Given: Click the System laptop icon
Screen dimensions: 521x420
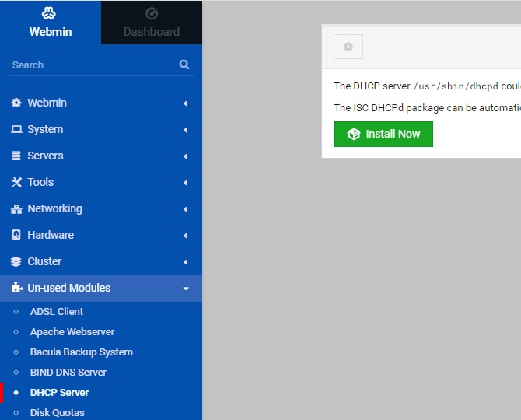Looking at the screenshot, I should tap(16, 129).
